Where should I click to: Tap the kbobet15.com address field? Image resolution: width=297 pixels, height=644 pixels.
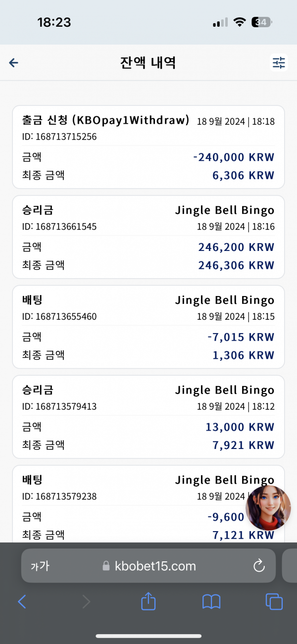pyautogui.click(x=148, y=566)
